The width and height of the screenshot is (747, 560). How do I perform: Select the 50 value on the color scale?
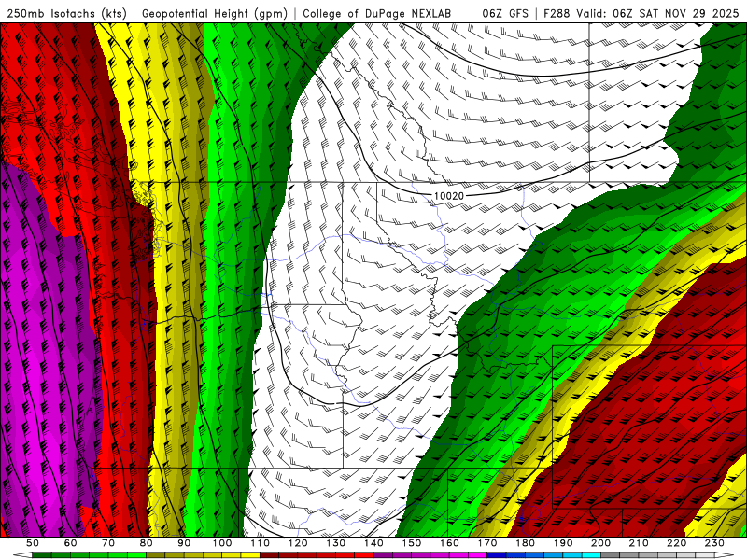coord(33,543)
